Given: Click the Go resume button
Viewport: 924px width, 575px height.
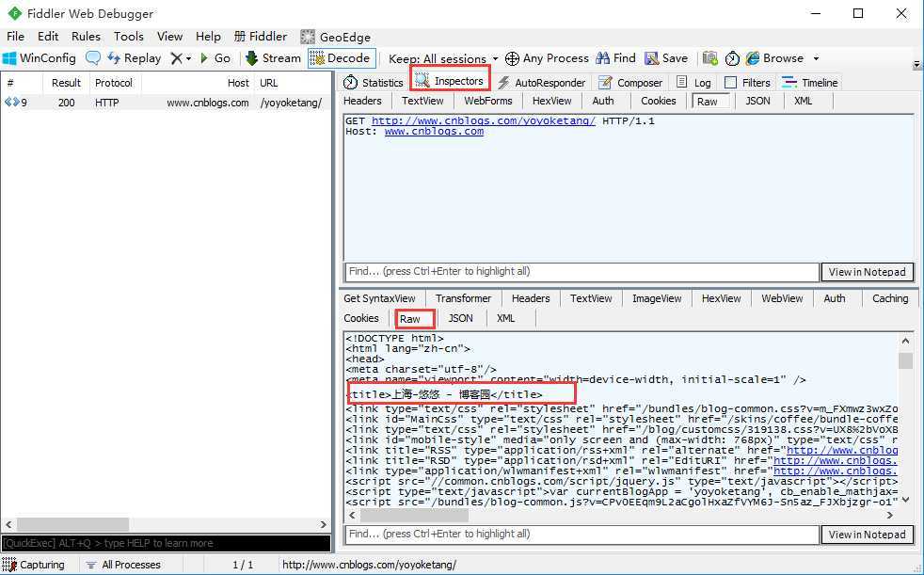Looking at the screenshot, I should (215, 58).
